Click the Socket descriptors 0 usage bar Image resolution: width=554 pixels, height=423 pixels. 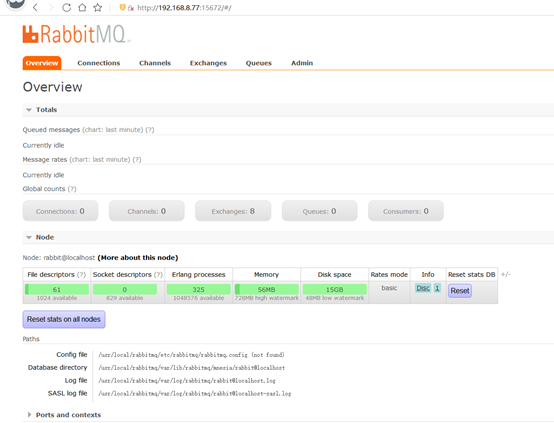(125, 289)
